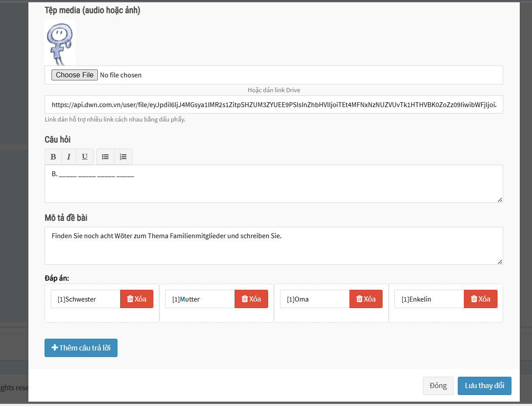This screenshot has height=406, width=532.
Task: Click the uploaded media thumbnail image
Action: [x=60, y=42]
